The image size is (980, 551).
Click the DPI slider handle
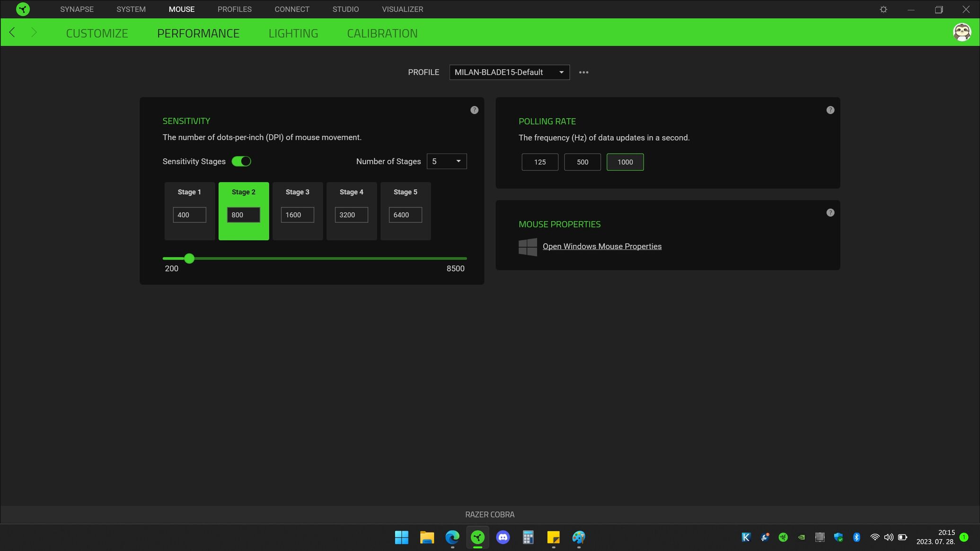[x=189, y=258]
